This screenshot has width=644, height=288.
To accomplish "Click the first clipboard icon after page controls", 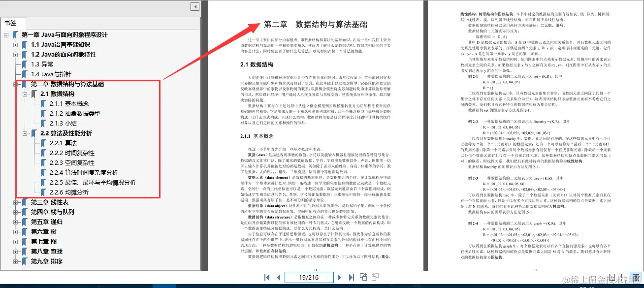I will (363, 277).
